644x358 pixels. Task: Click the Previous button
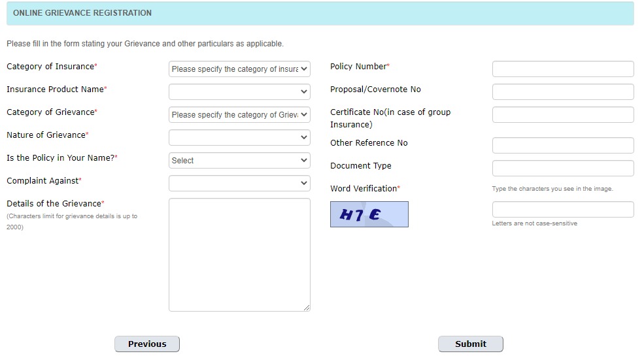tap(147, 344)
